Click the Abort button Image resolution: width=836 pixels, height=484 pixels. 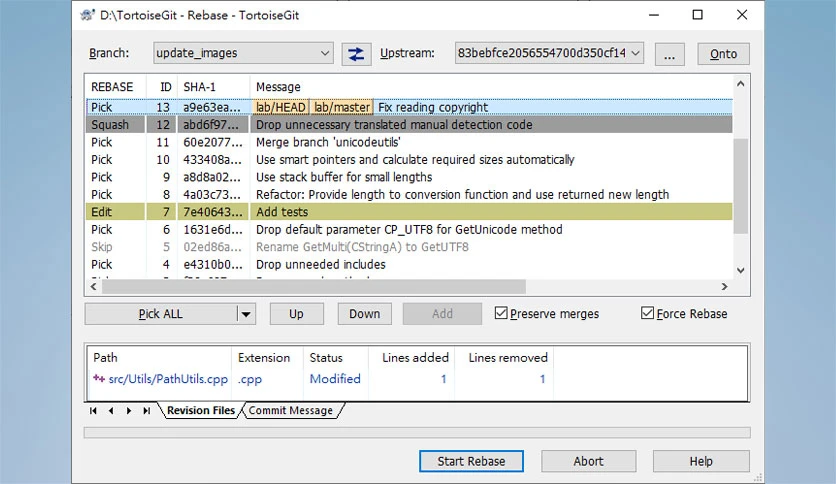589,461
